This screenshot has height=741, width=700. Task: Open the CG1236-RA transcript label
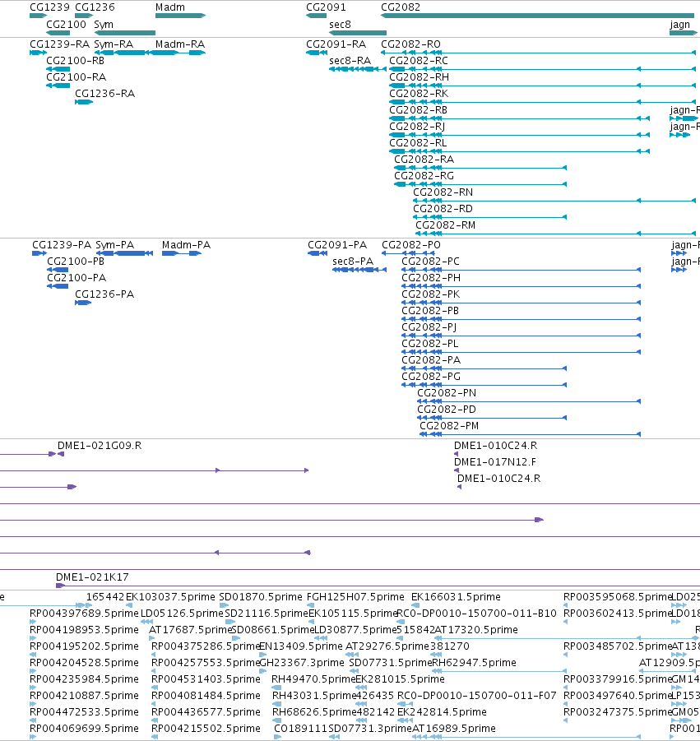(x=105, y=93)
